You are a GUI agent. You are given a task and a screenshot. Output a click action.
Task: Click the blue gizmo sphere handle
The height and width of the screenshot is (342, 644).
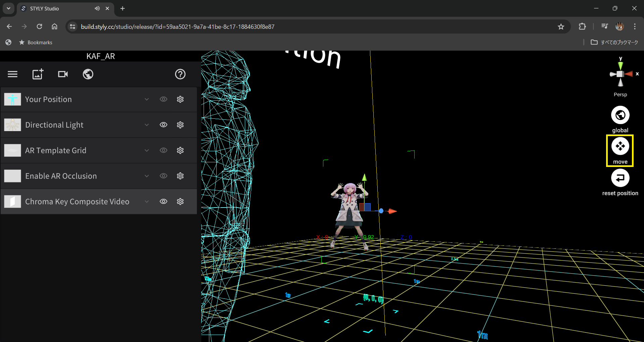[381, 211]
